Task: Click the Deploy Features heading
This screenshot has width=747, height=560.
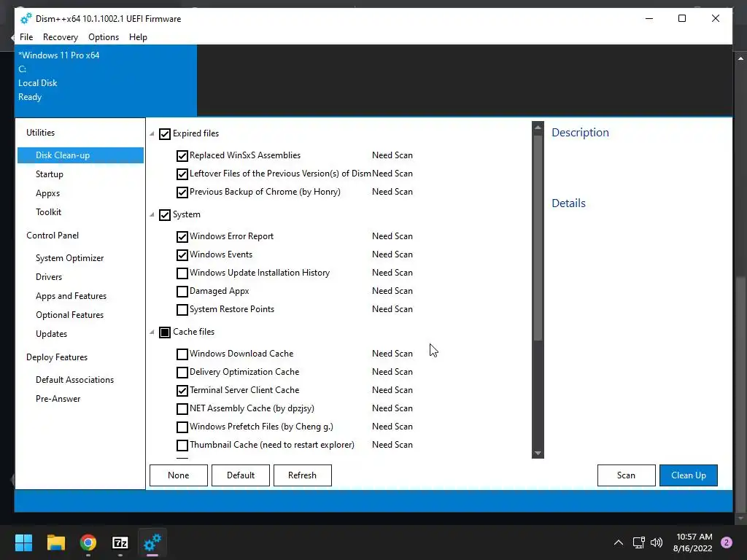Action: point(57,357)
